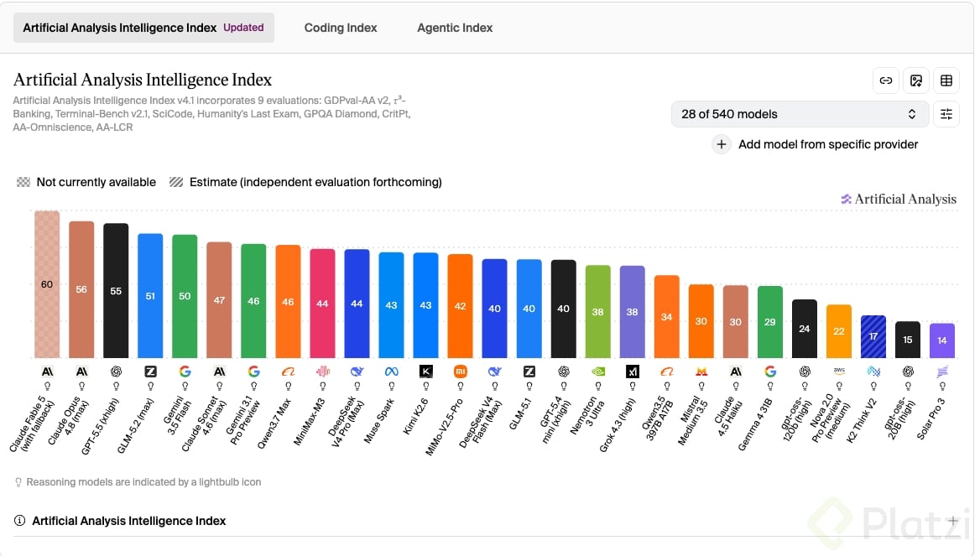
Task: Click the NVIDIA logo under Nemotron 3 Ultra
Action: tap(597, 371)
